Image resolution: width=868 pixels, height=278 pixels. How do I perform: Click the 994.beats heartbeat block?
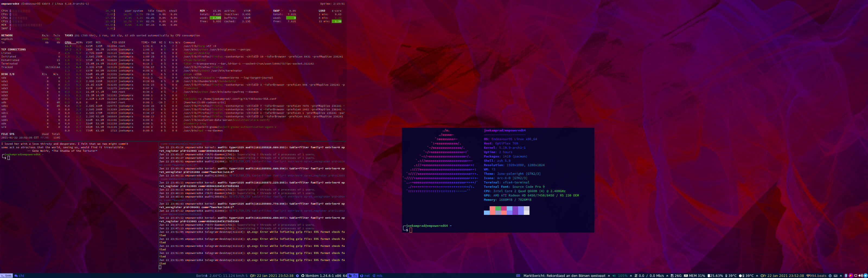click(x=817, y=276)
